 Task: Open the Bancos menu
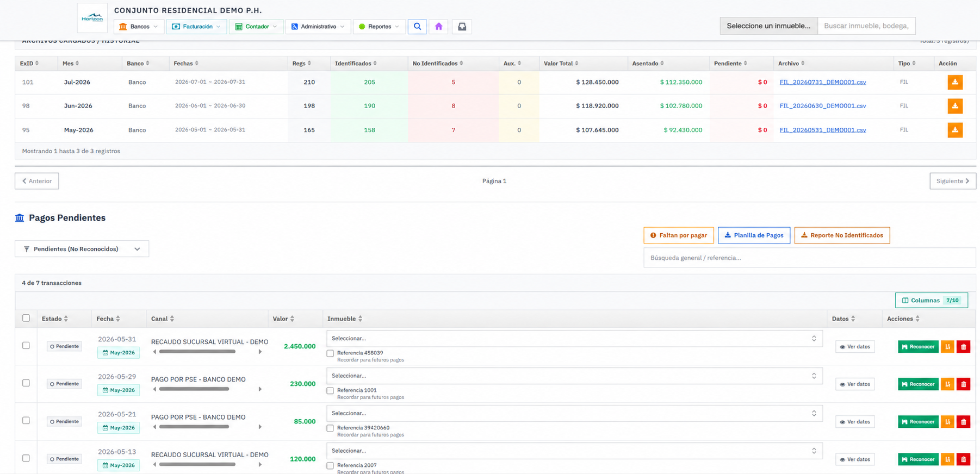pos(139,26)
